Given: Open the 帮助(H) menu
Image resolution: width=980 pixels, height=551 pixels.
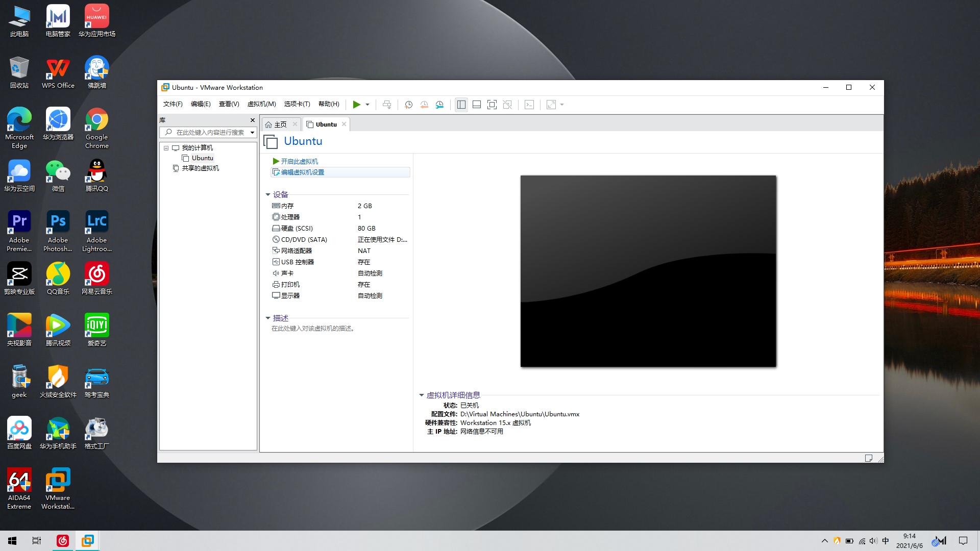Looking at the screenshot, I should [329, 104].
